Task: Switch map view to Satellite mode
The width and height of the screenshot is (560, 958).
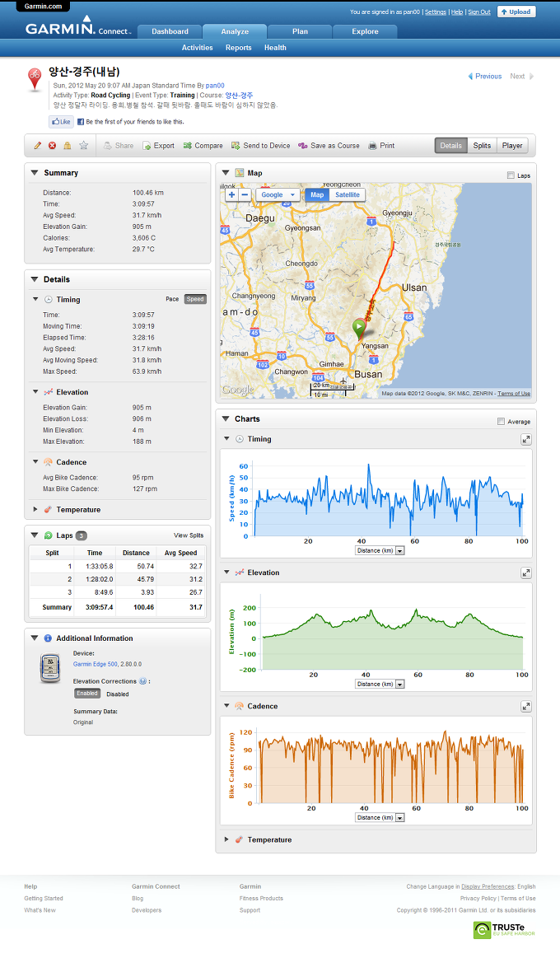Action: coord(348,195)
